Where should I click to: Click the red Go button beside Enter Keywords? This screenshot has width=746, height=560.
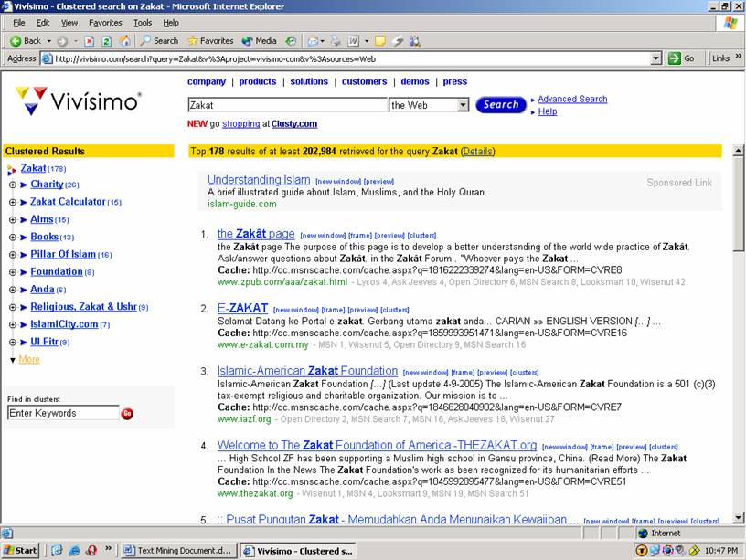click(127, 414)
